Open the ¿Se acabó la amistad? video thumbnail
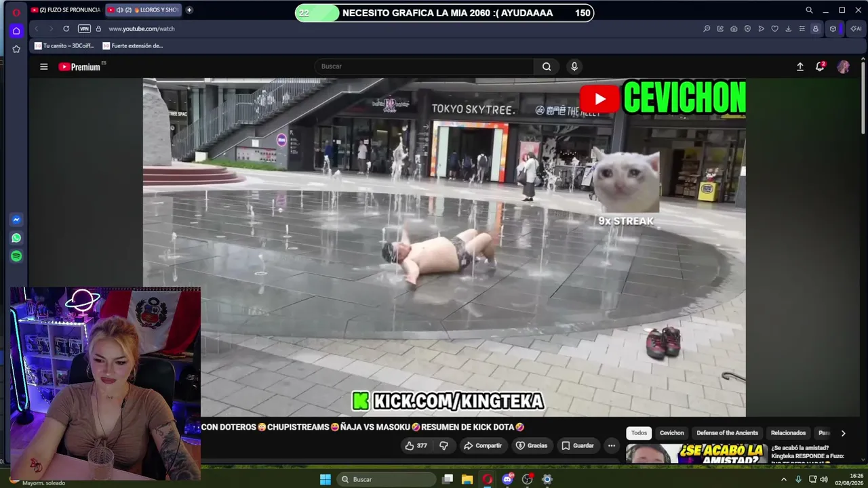Image resolution: width=868 pixels, height=488 pixels. 696,453
